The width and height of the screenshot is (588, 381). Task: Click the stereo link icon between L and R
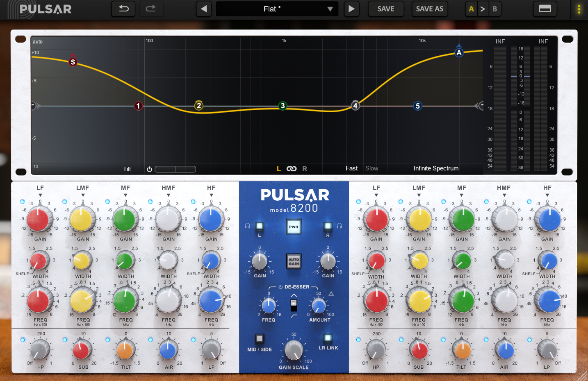292,169
